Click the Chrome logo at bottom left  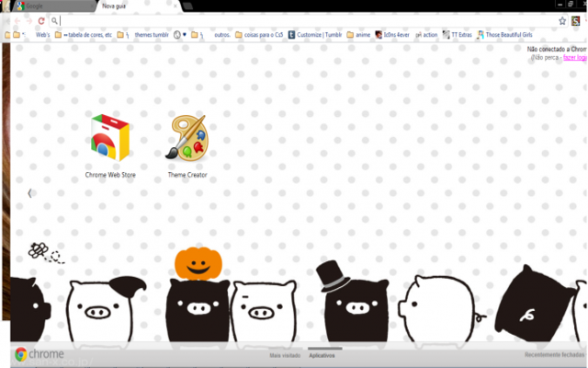click(40, 353)
